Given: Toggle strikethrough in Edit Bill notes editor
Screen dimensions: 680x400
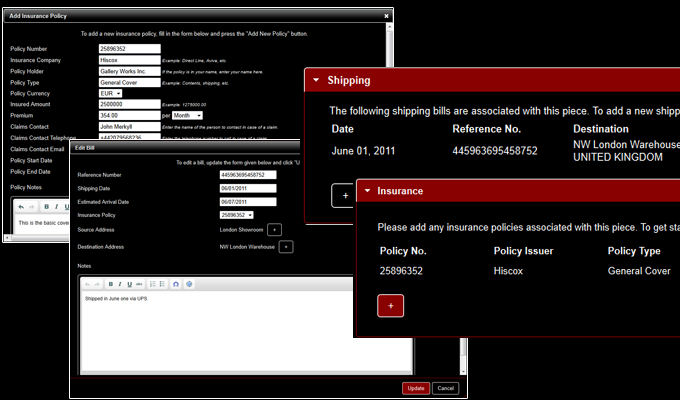Looking at the screenshot, I should point(139,284).
